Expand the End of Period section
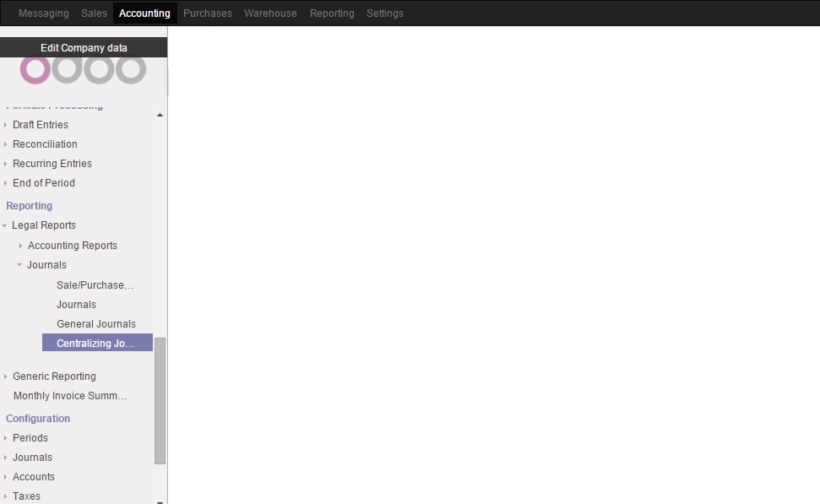Viewport: 820px width, 504px height. (x=7, y=182)
